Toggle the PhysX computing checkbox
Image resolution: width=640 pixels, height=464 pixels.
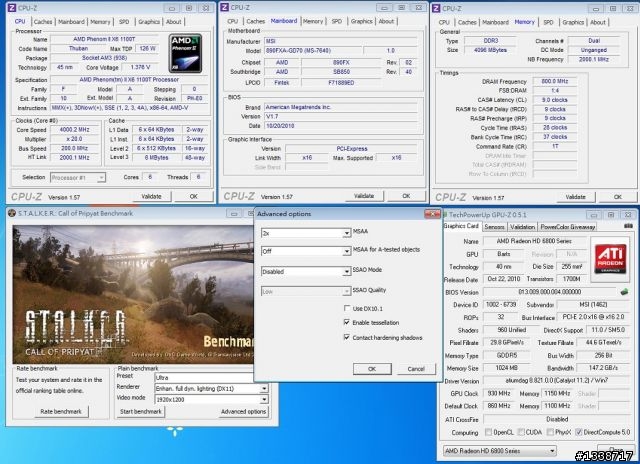coord(550,432)
